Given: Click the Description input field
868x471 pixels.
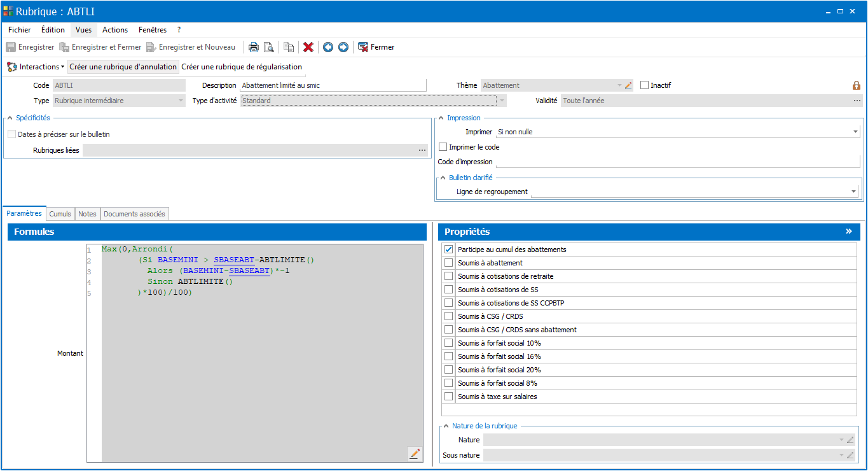Looking at the screenshot, I should [x=333, y=85].
